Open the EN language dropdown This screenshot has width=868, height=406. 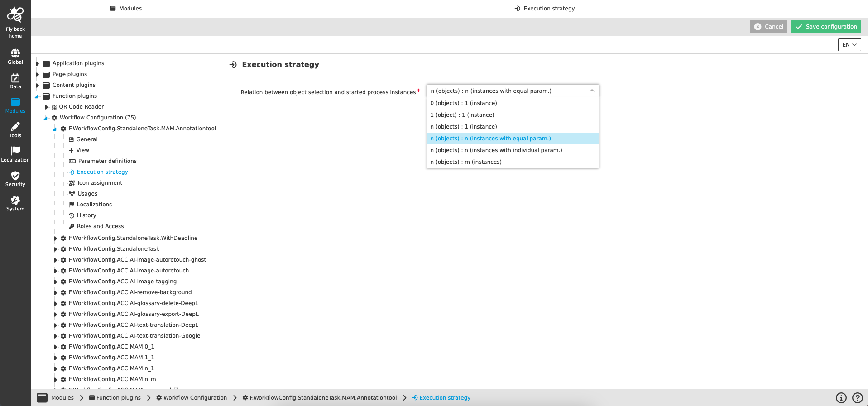pos(849,45)
